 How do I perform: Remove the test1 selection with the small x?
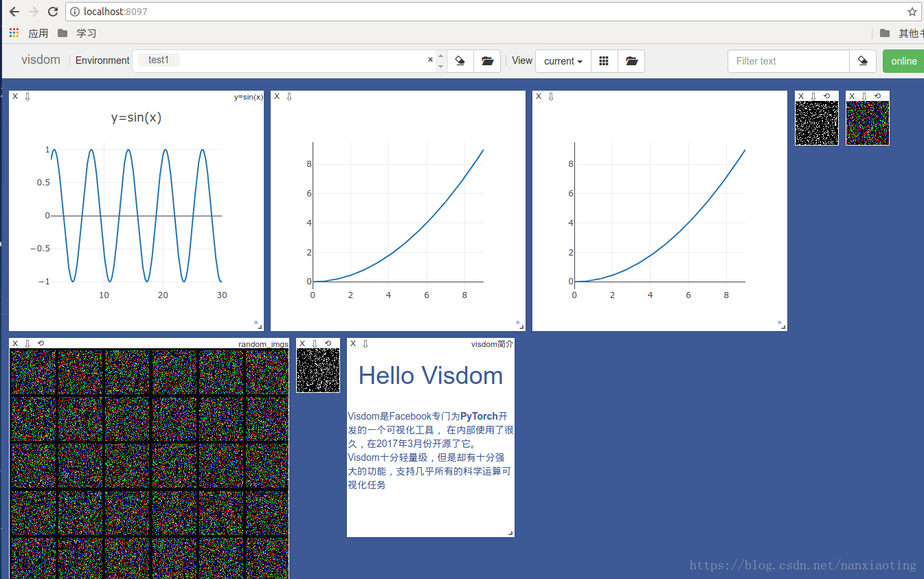tap(431, 60)
